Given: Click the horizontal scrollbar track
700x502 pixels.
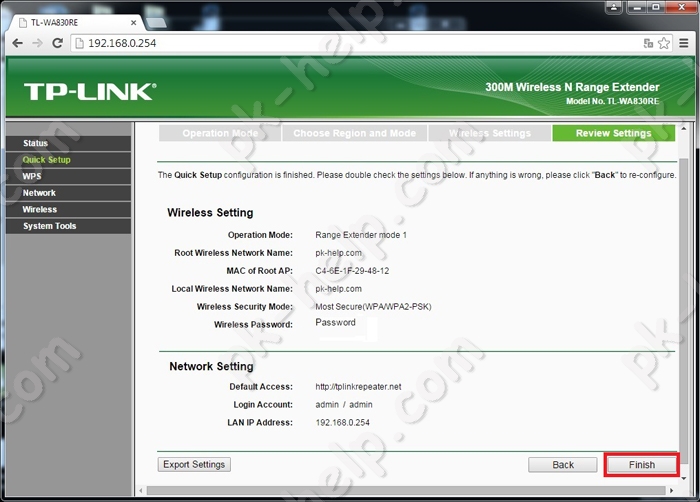Looking at the screenshot, I should tap(406, 490).
